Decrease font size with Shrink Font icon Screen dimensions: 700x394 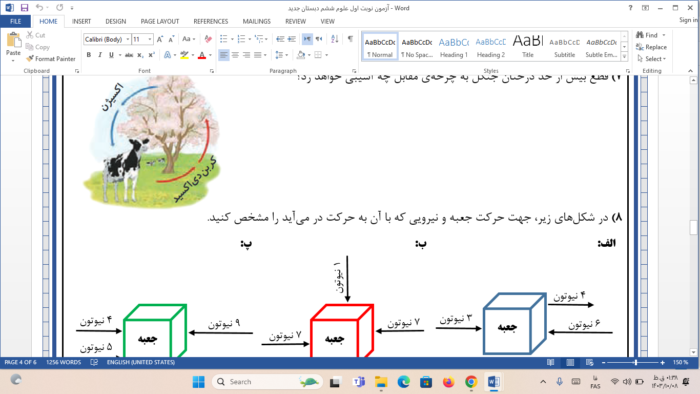point(171,39)
